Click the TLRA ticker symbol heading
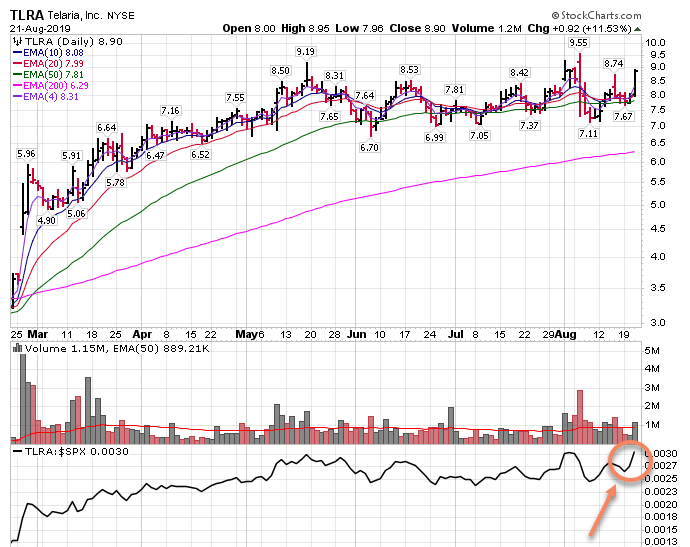Screen dimensions: 690x547 pyautogui.click(x=27, y=15)
